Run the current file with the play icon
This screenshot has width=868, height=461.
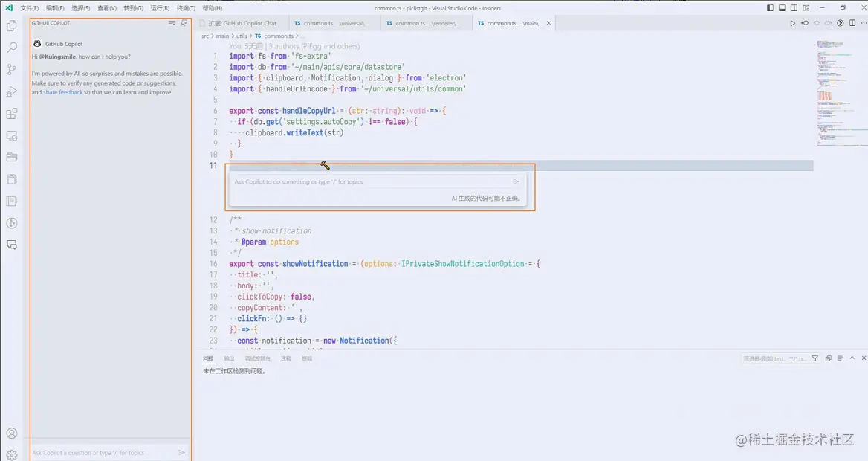pos(792,23)
